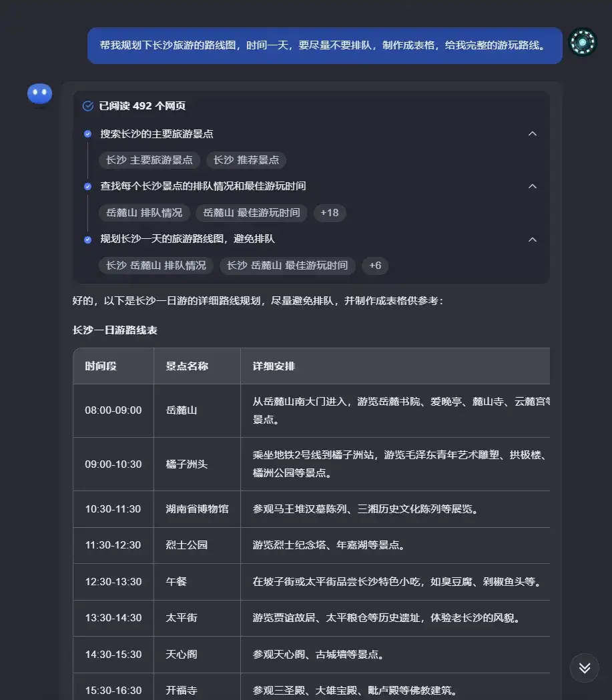Click the 11:30-12:30 time cell
Screen dimensions: 612x700
pos(113,545)
